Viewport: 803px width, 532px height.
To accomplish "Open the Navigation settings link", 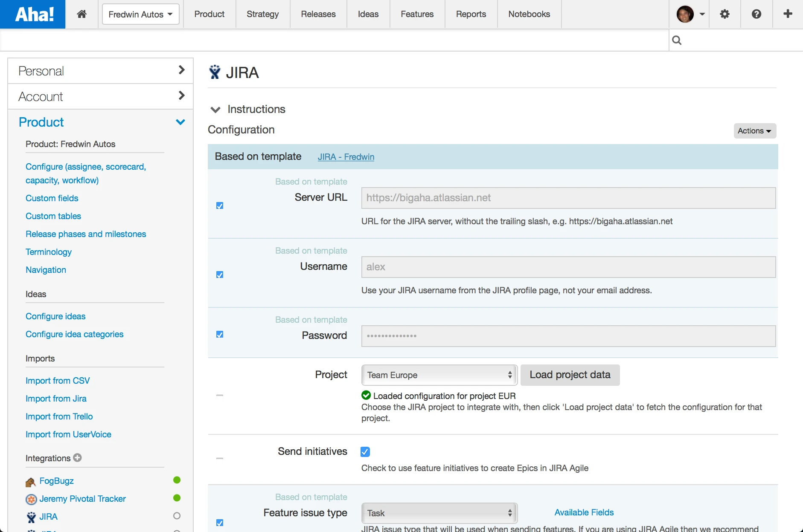I will click(46, 270).
